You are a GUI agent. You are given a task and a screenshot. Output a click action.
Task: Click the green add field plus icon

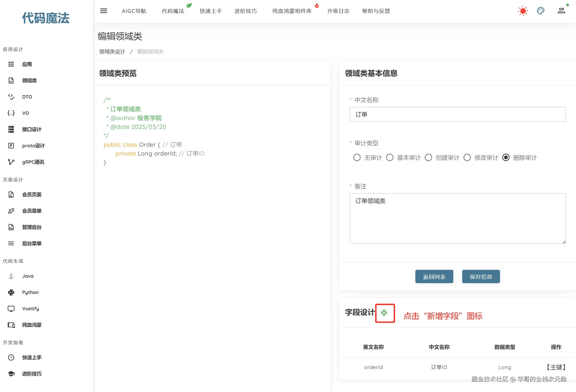point(384,313)
